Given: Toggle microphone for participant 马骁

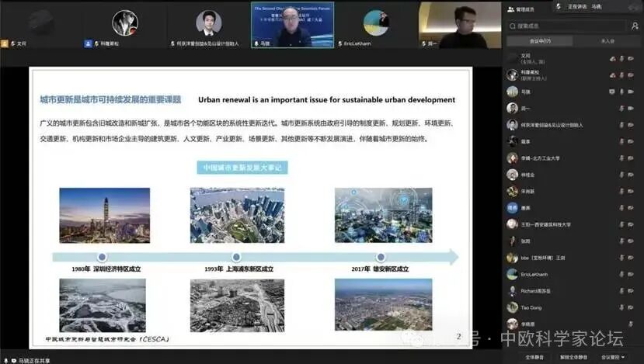Looking at the screenshot, I should [621, 92].
